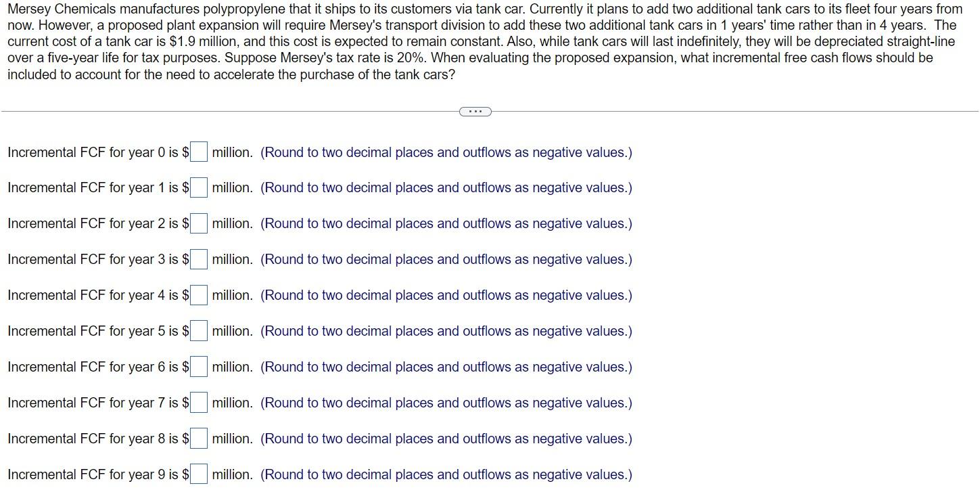
Task: Click the year 1 answer input box
Action: [x=198, y=187]
